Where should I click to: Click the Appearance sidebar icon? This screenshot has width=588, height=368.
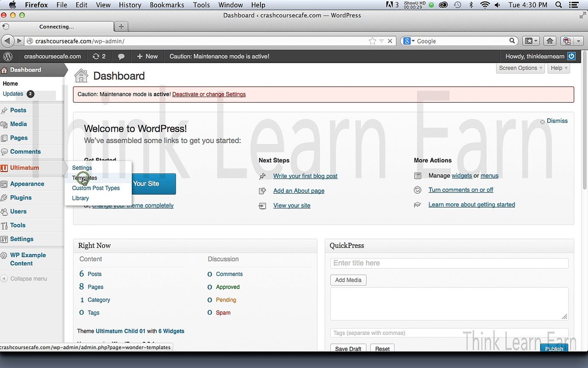click(5, 184)
